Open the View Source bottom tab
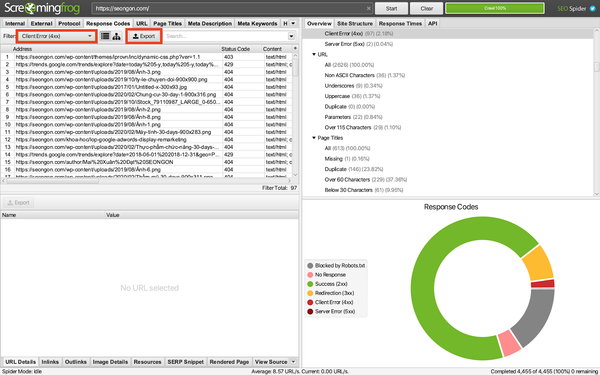 (271, 362)
